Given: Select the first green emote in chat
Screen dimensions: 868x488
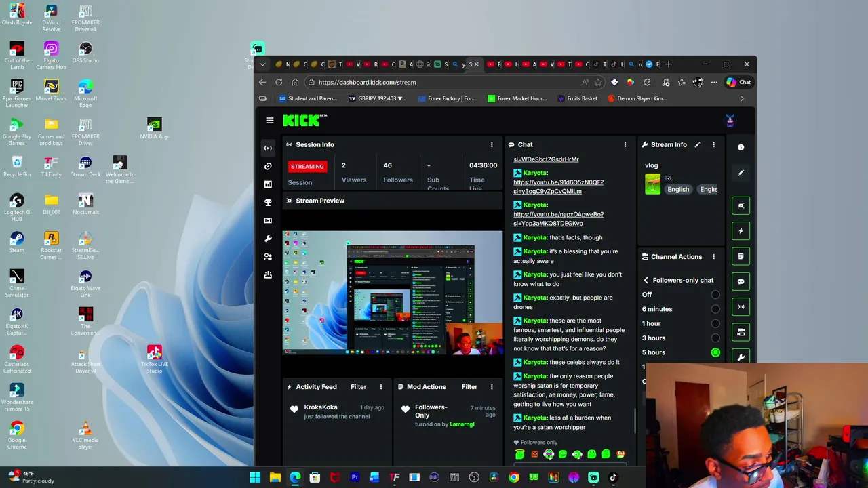Looking at the screenshot, I should coord(519,455).
